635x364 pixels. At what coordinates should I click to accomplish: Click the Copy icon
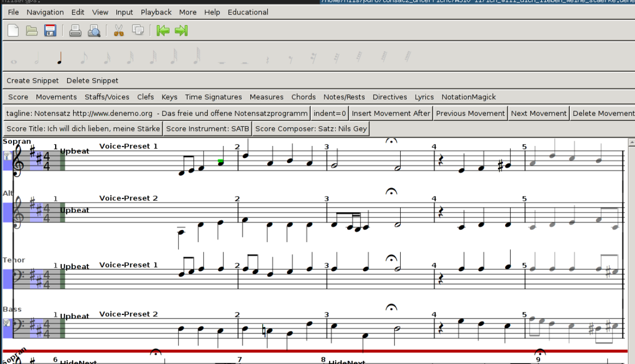[x=137, y=31]
